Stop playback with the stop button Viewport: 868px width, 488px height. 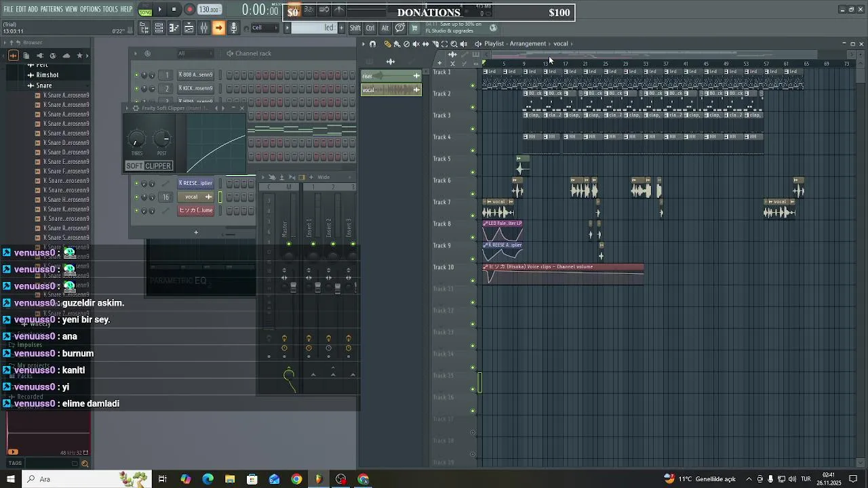tap(174, 9)
